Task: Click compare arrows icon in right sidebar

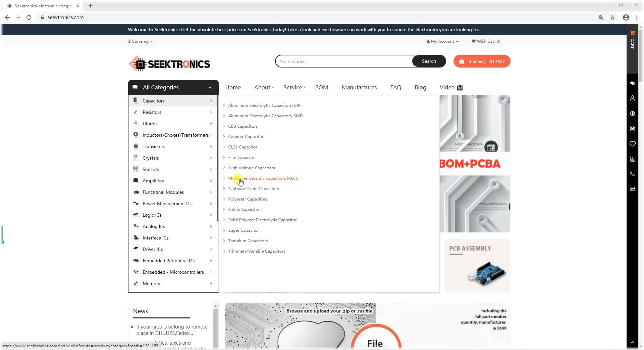Action: click(632, 189)
